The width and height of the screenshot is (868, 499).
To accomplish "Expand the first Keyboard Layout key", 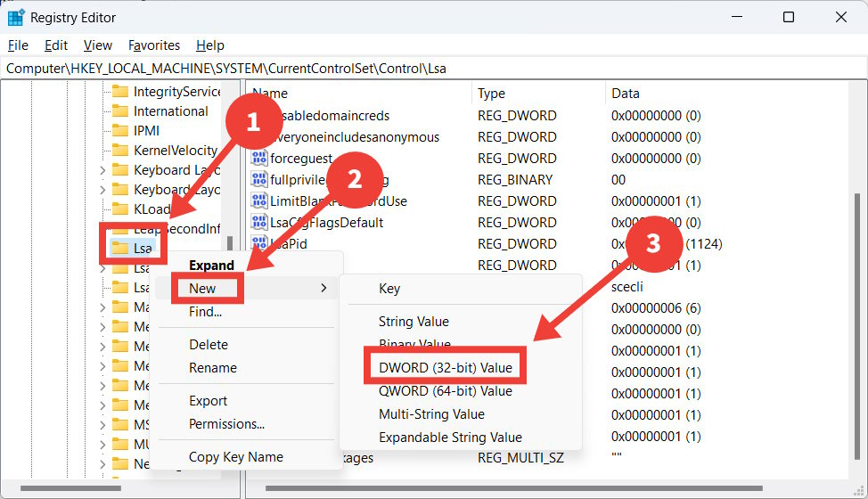I will tap(102, 170).
